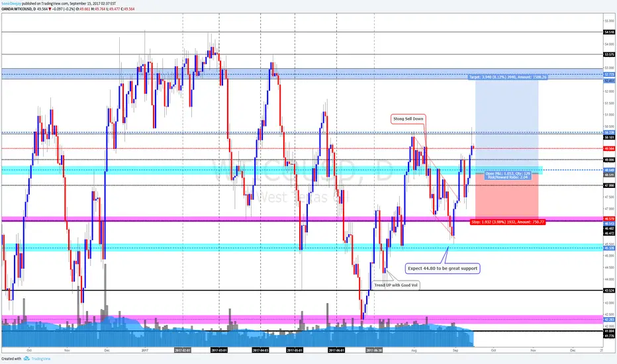Screen dimensions: 617x364
Task: Click the 52.723 blue price label
Action: click(x=609, y=74)
